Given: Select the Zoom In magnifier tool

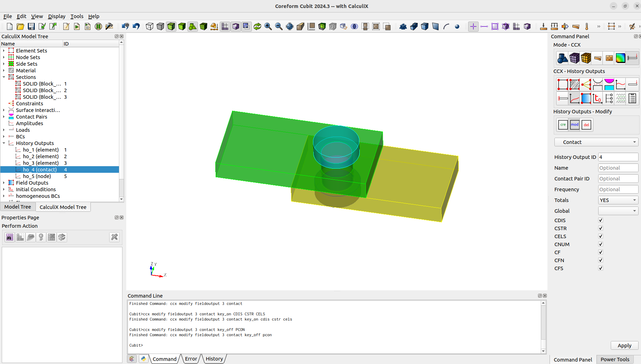Looking at the screenshot, I should coord(268,26).
